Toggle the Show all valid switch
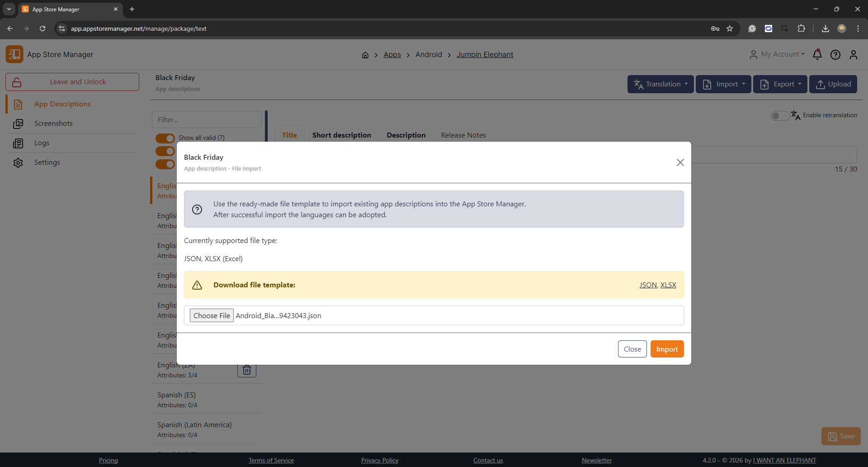The width and height of the screenshot is (868, 467). pyautogui.click(x=165, y=138)
